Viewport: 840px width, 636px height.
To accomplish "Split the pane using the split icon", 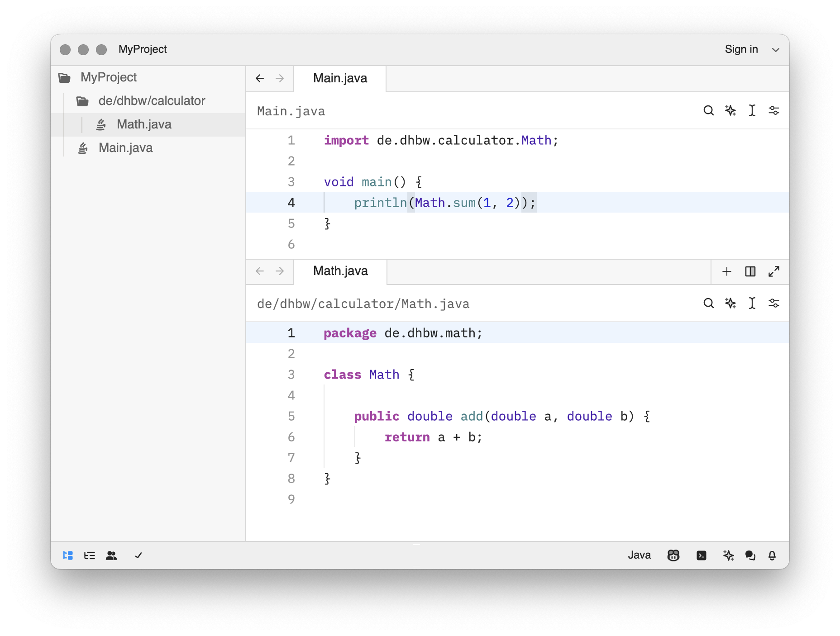I will coord(750,271).
